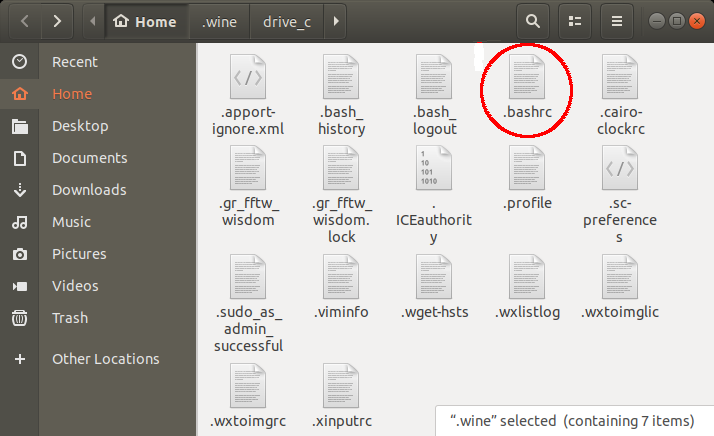
Task: Select the Music note icon in sidebar
Action: coord(20,222)
